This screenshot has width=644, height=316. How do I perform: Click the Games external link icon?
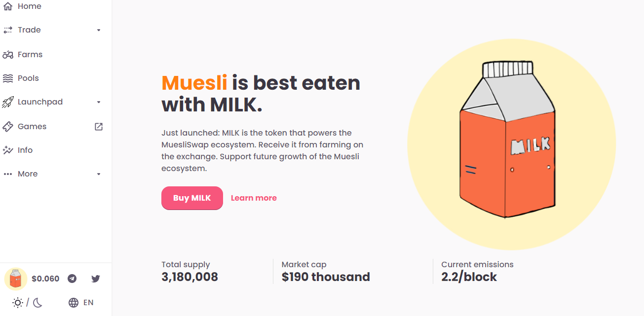[x=99, y=127]
